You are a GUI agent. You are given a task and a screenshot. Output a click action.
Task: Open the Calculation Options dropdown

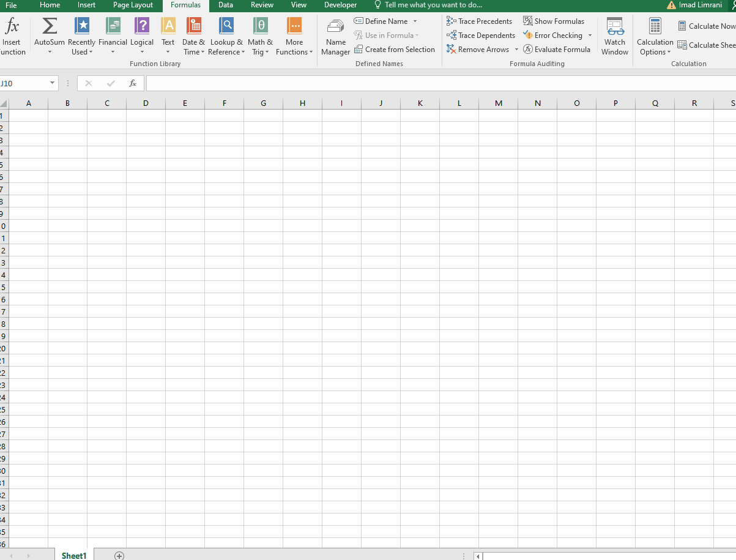pyautogui.click(x=655, y=36)
